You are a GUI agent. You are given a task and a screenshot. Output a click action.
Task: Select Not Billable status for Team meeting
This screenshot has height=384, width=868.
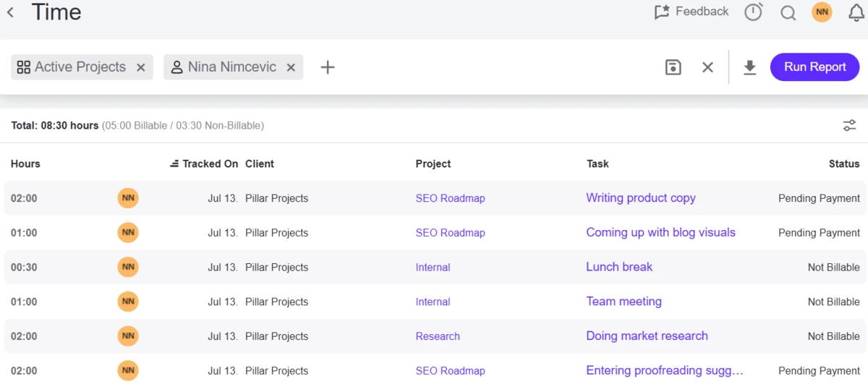834,302
